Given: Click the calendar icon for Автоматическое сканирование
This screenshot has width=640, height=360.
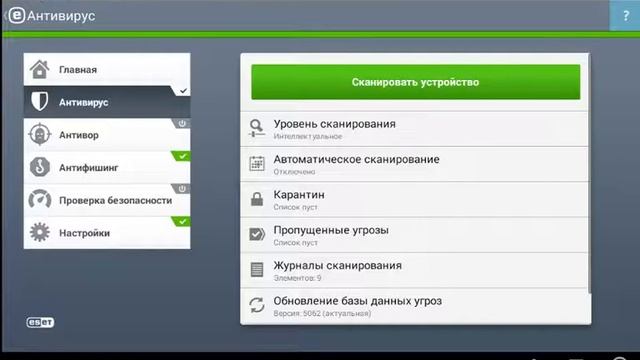Looking at the screenshot, I should tap(257, 164).
